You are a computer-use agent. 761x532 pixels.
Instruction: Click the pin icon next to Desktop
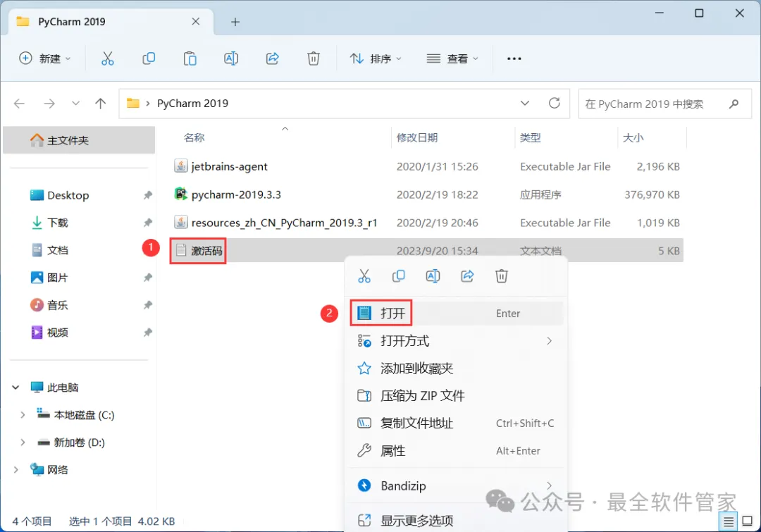(x=147, y=195)
